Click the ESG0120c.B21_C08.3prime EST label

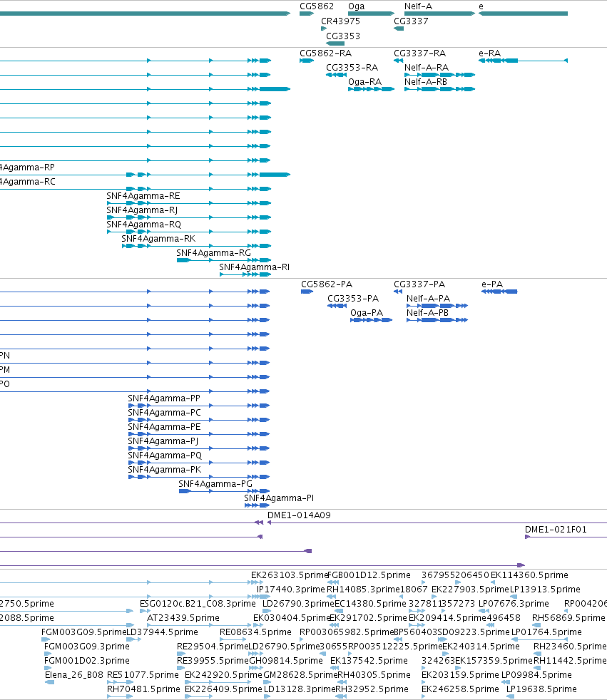pyautogui.click(x=198, y=604)
